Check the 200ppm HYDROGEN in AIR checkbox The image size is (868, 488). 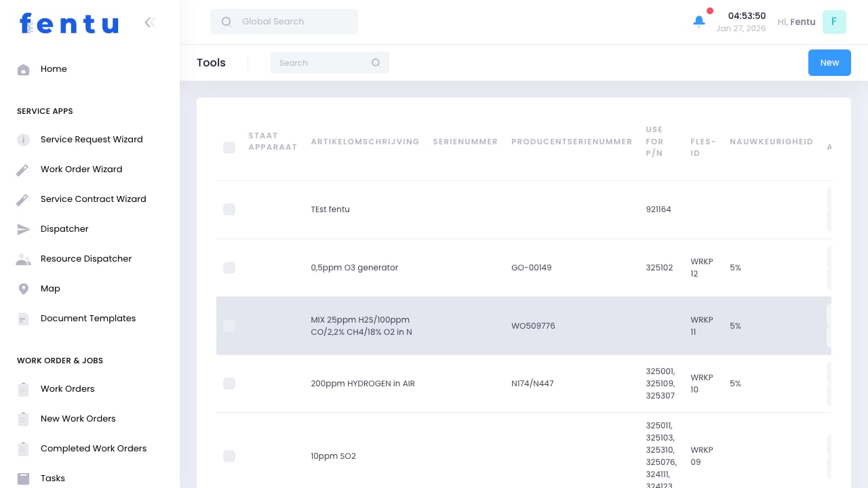(x=229, y=384)
